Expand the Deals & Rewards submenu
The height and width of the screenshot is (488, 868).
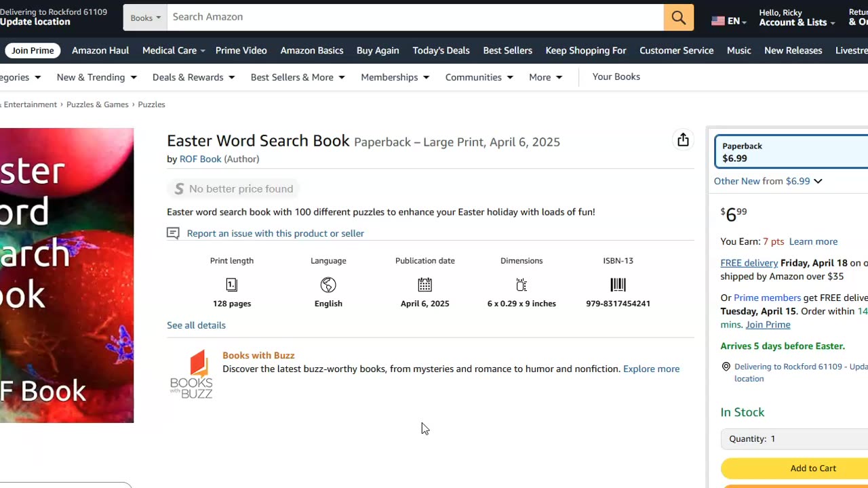(x=193, y=77)
